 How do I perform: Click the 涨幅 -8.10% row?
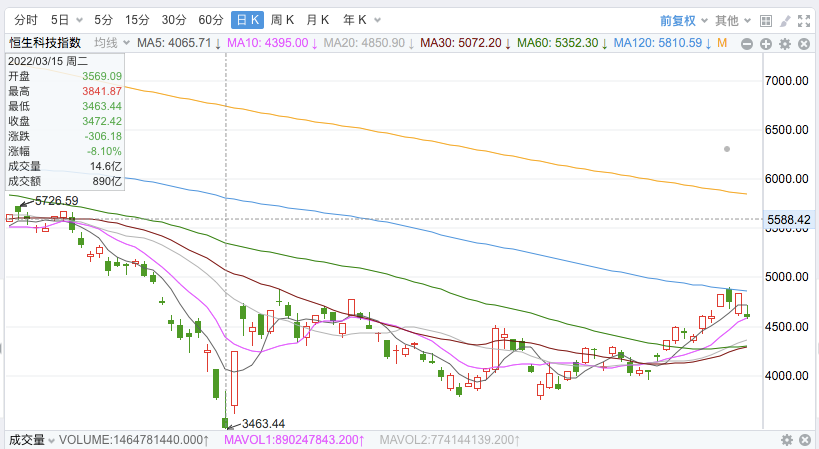coord(65,151)
